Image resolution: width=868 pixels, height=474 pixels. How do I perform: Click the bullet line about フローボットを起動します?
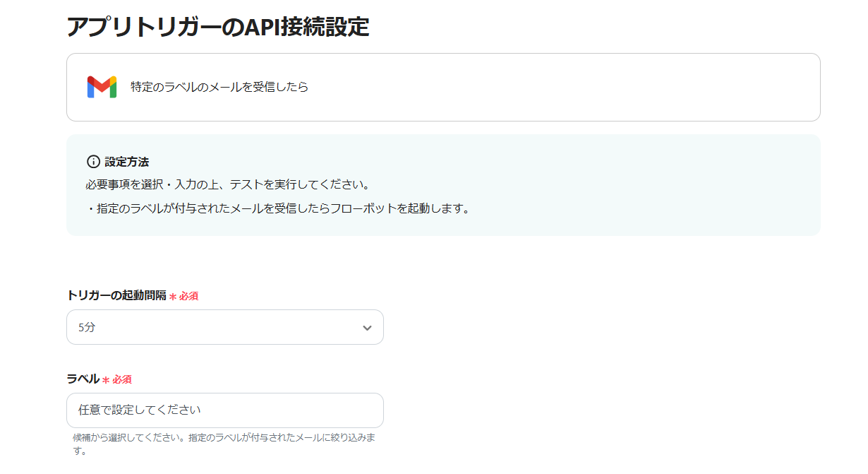(x=278, y=209)
